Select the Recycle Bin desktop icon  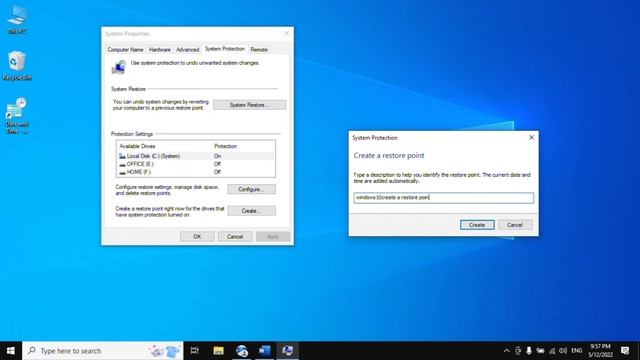click(17, 65)
